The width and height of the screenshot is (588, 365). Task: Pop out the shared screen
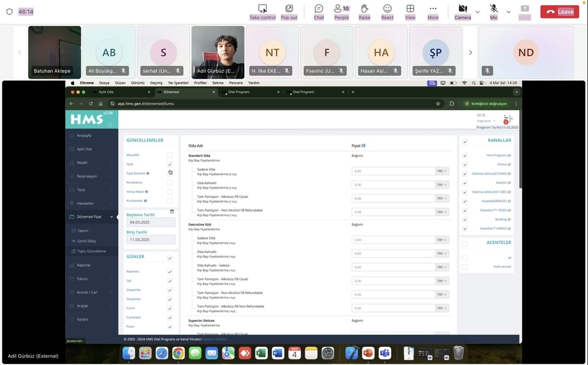pyautogui.click(x=289, y=11)
